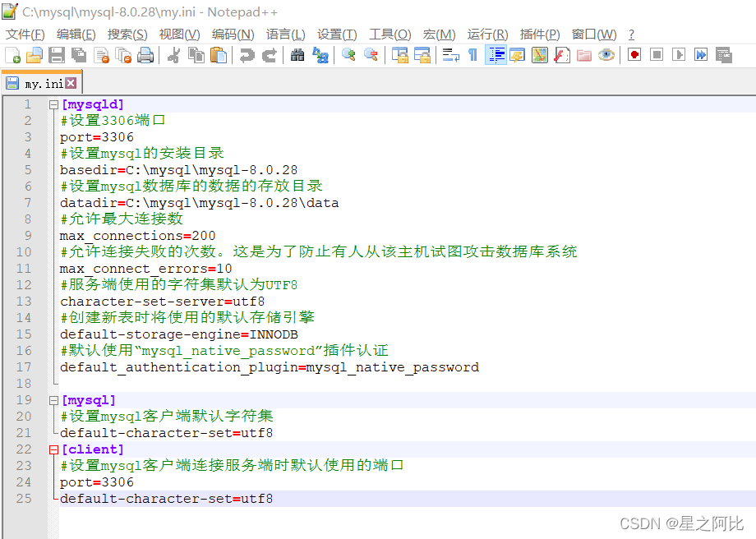Open the 文件(F) menu

(x=25, y=35)
